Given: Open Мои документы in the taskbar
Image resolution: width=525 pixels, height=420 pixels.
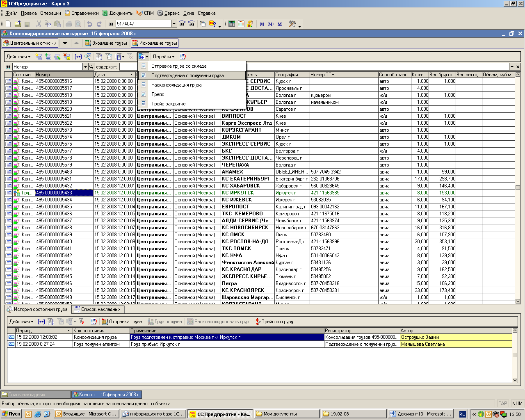Looking at the screenshot, I should click(x=286, y=414).
